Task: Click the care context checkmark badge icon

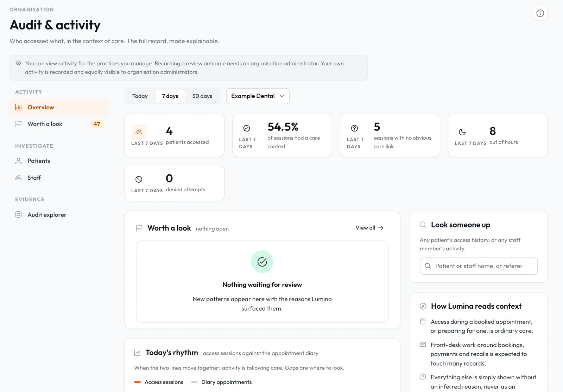Action: 247,128
